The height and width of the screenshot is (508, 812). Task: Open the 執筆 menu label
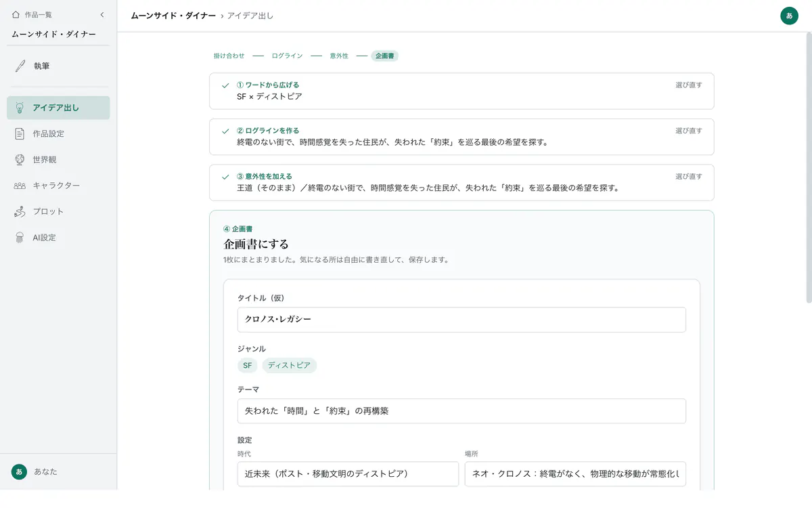tap(41, 66)
